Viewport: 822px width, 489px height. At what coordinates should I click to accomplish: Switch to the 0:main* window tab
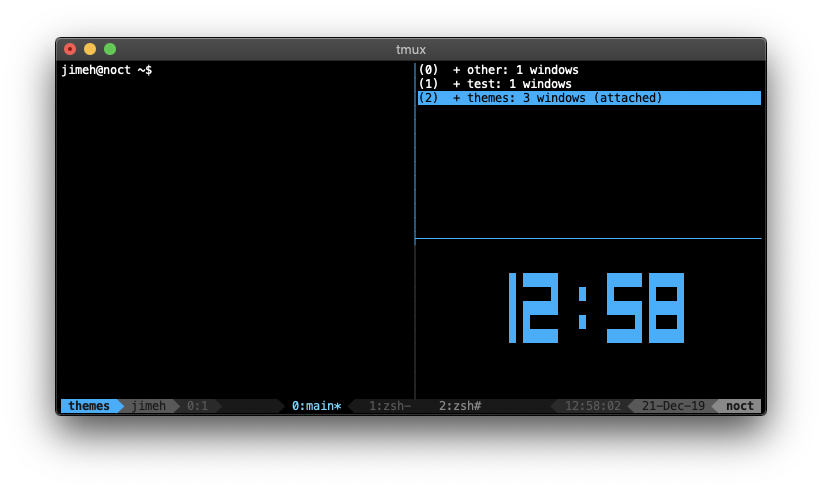(x=317, y=406)
